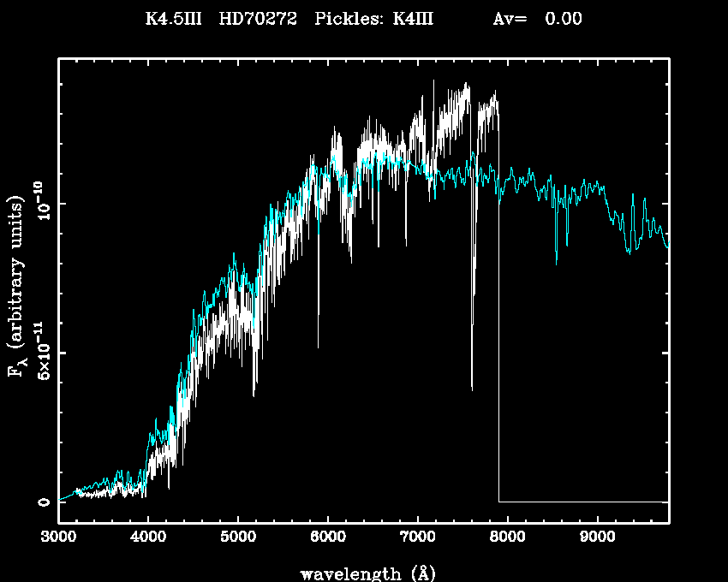
Task: Click the cyan Pickles spectrum near 9000 Å
Action: 597,186
